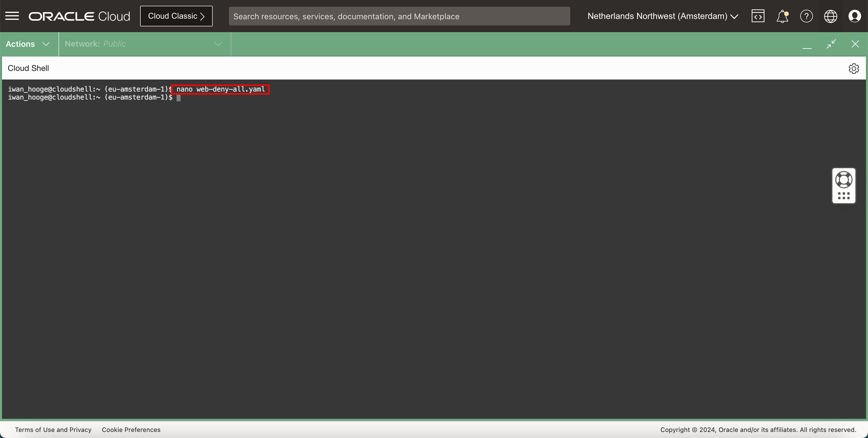Click the search resources input field
Viewport: 868px width, 438px height.
point(399,16)
